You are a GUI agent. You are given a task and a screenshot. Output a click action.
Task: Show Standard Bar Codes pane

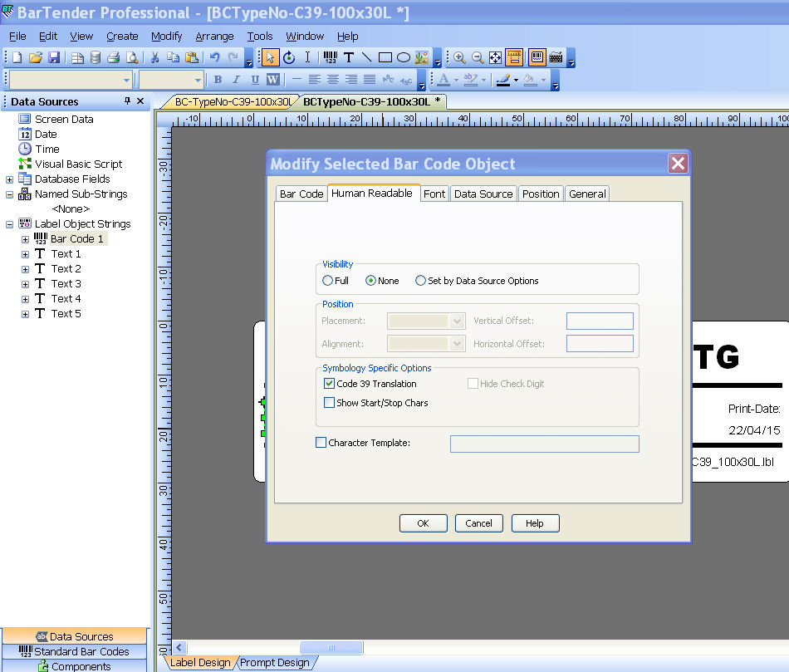(x=74, y=651)
